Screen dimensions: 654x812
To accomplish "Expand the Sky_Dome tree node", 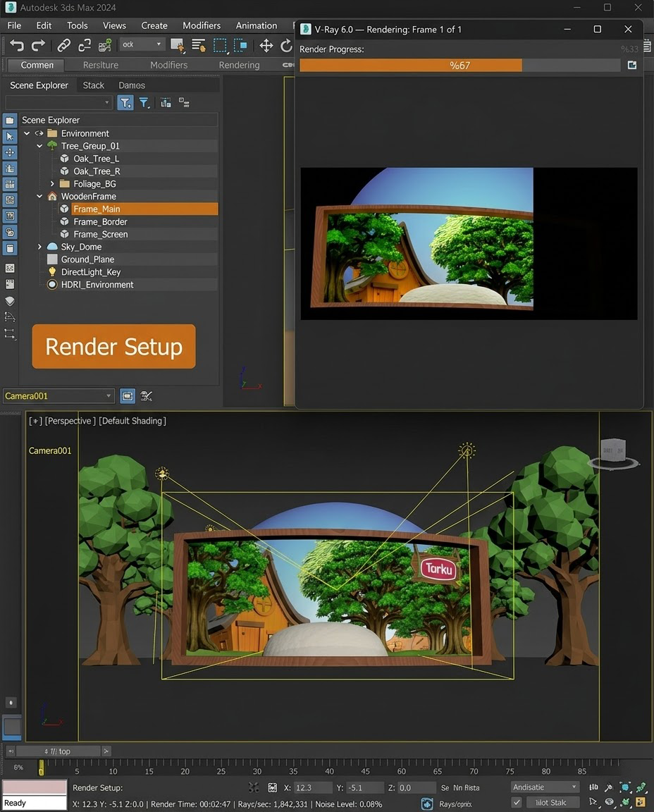I will tap(40, 247).
